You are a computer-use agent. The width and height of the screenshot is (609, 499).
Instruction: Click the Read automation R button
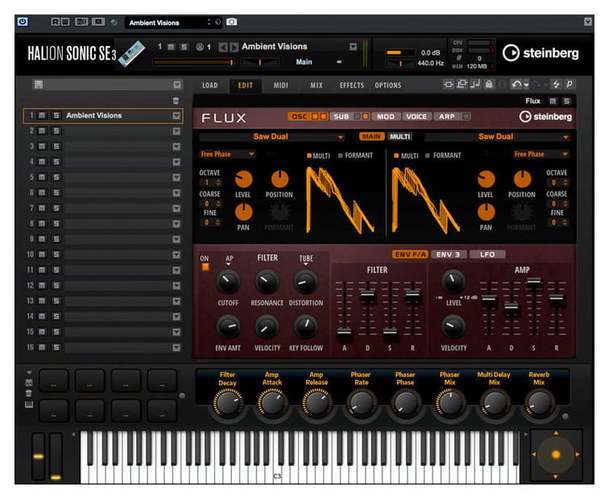tap(56, 22)
